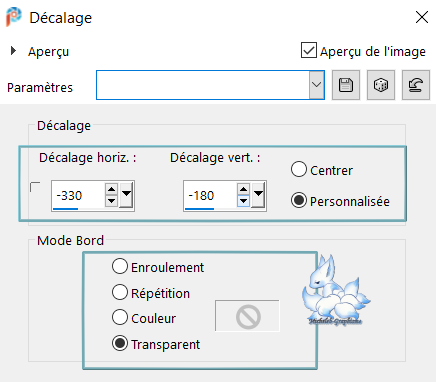Image resolution: width=436 pixels, height=382 pixels.
Task: Open vertical offset slider dropdown arrow
Action: tap(258, 195)
